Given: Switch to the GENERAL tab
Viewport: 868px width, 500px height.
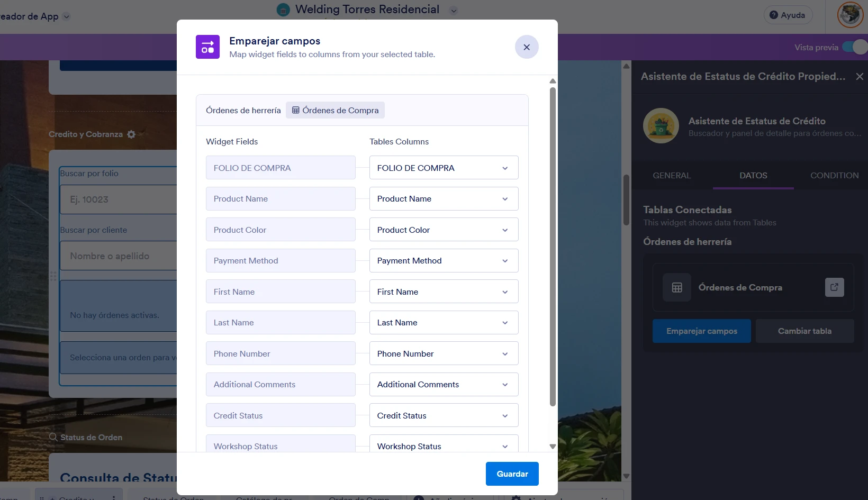Looking at the screenshot, I should coord(672,175).
